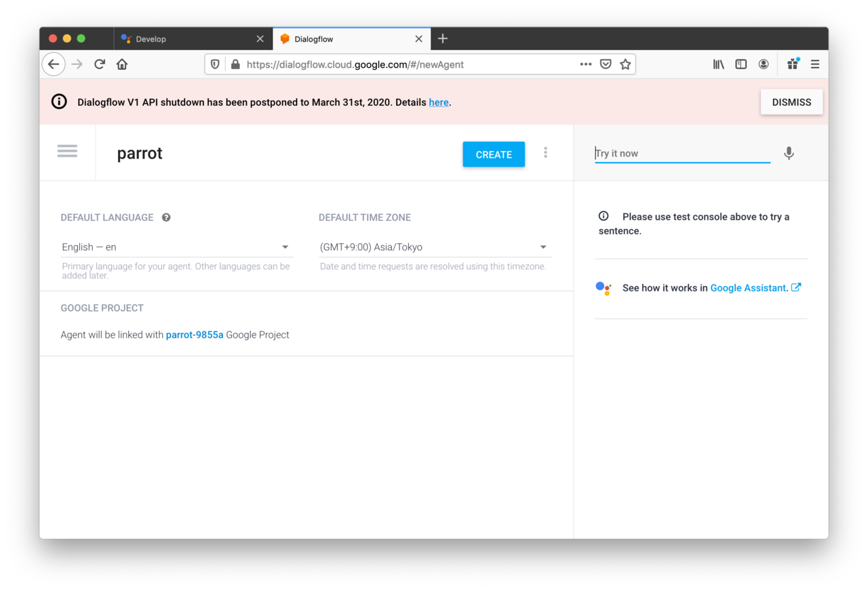Open Firefox library icon

pyautogui.click(x=719, y=64)
